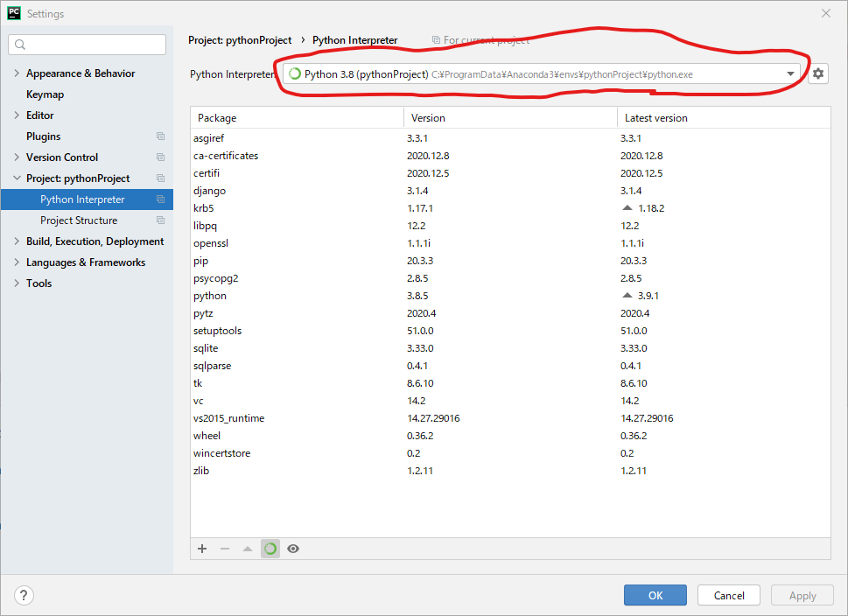Open the interpreter gear settings icon
This screenshot has height=616, width=848.
click(x=817, y=73)
